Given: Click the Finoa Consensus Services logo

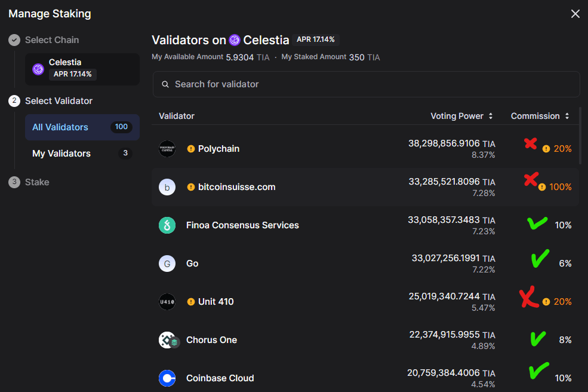Looking at the screenshot, I should [x=167, y=225].
